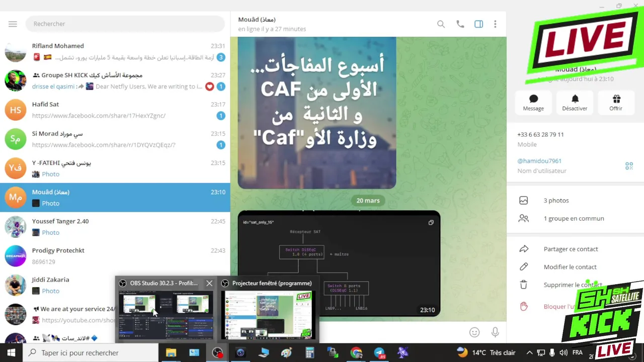The image size is (644, 362).
Task: Open Youssef Tanger 2.40 chat
Action: coord(115,226)
